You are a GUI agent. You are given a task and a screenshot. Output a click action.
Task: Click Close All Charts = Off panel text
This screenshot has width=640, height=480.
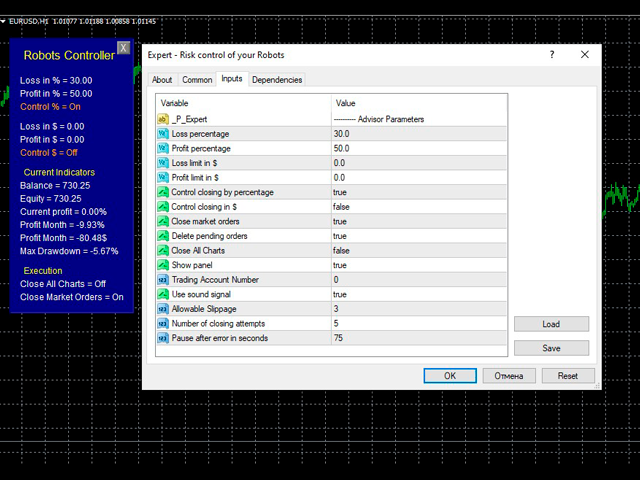point(63,284)
